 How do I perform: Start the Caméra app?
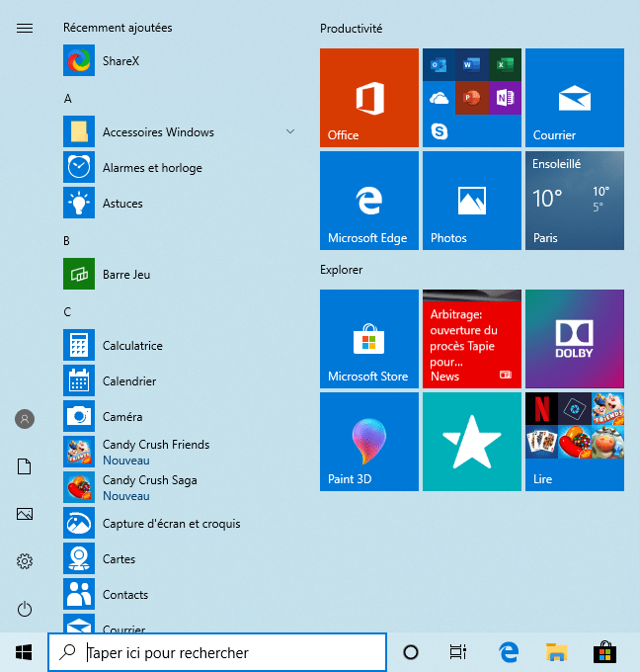click(180, 416)
